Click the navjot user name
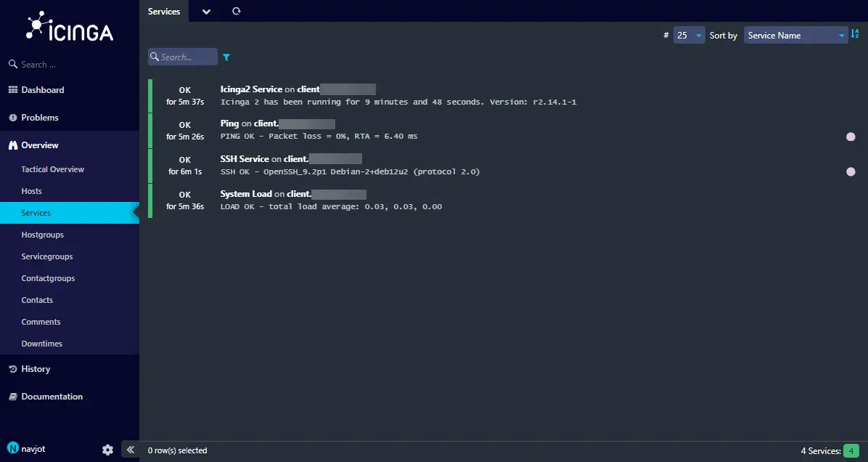Image resolution: width=868 pixels, height=462 pixels. click(x=33, y=449)
